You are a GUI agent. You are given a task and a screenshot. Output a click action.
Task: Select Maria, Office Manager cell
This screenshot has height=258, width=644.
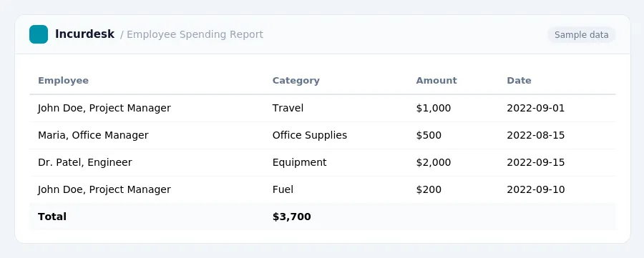[x=93, y=135]
